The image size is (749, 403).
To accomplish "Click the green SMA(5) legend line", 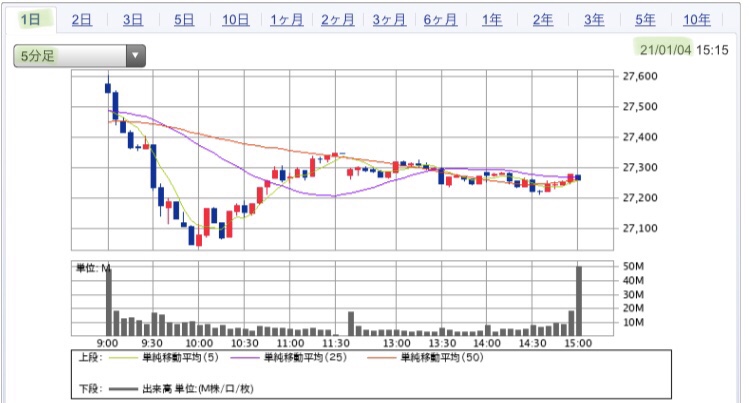I will [x=124, y=358].
